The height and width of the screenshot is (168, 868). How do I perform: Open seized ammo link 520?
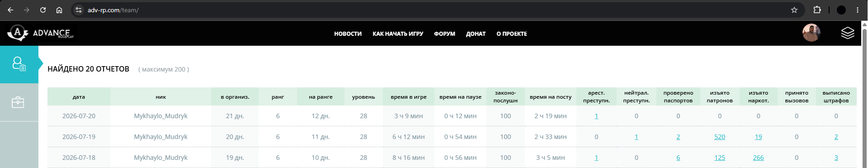[x=720, y=137]
